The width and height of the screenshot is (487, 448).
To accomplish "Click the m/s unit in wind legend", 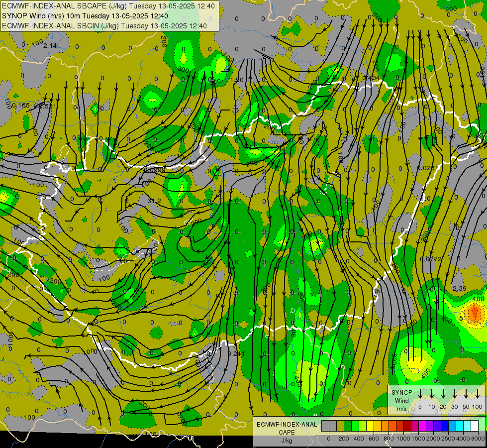I will (401, 409).
